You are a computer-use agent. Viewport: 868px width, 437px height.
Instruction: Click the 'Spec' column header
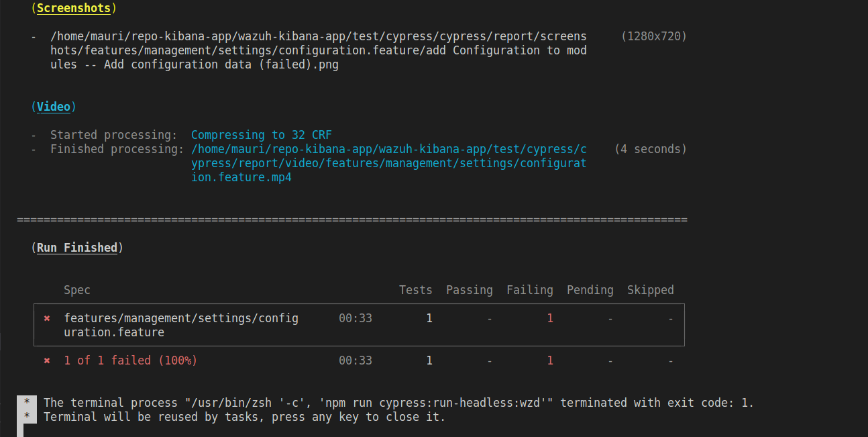pos(76,289)
